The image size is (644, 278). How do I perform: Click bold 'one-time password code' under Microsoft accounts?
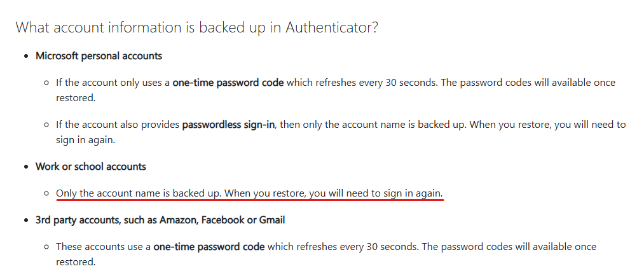228,83
